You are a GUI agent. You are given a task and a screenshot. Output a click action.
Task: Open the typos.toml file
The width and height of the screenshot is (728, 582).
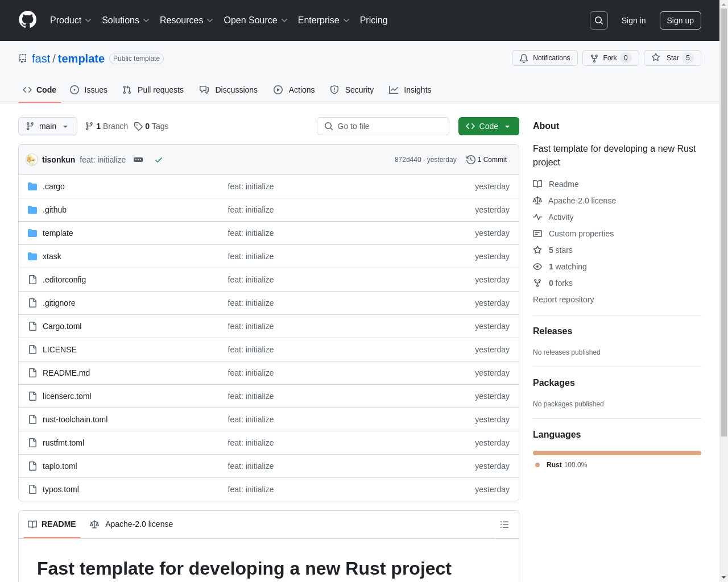pyautogui.click(x=61, y=489)
